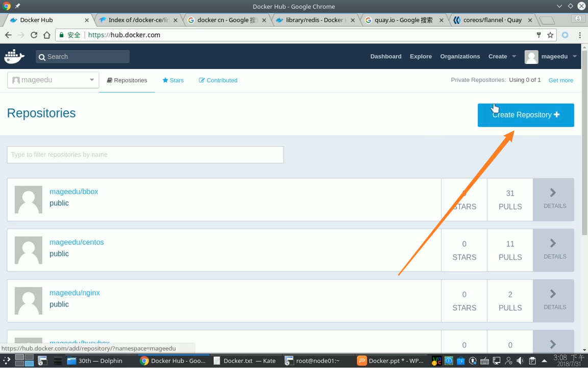Open Chrome three-dot menu
This screenshot has height=368, width=588.
click(580, 35)
